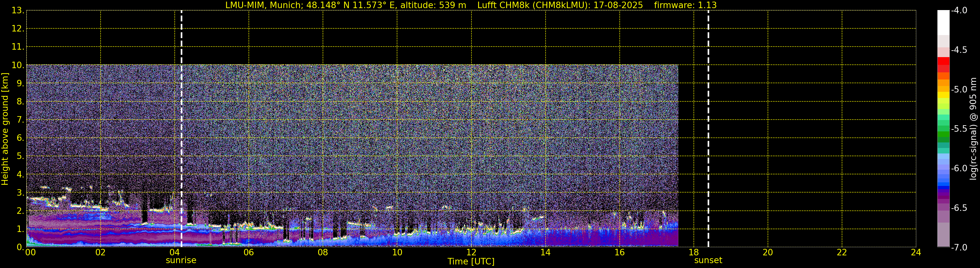Click the yellow segment of the colorbar

point(944,95)
